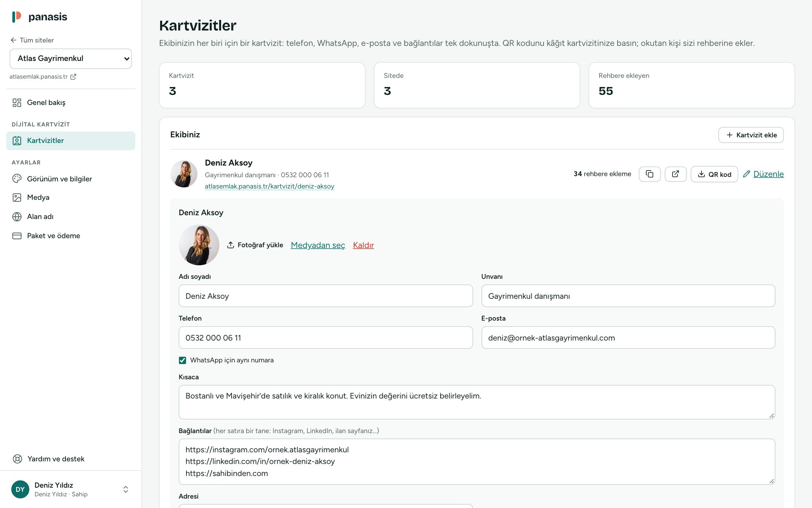The height and width of the screenshot is (508, 812).
Task: Download the QR kod
Action: pyautogui.click(x=714, y=174)
